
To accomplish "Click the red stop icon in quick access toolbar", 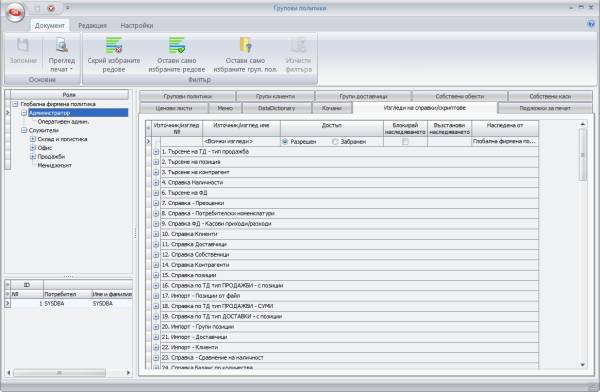I will [51, 8].
